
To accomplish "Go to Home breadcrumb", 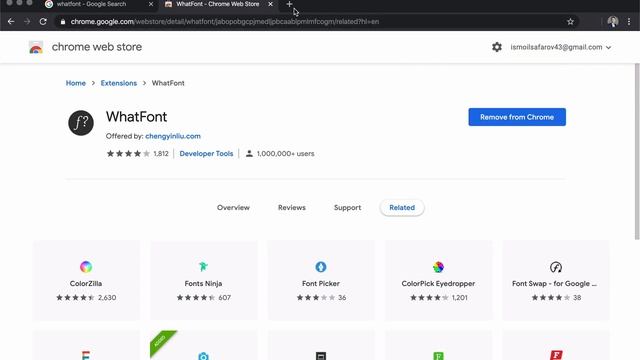I will (76, 83).
